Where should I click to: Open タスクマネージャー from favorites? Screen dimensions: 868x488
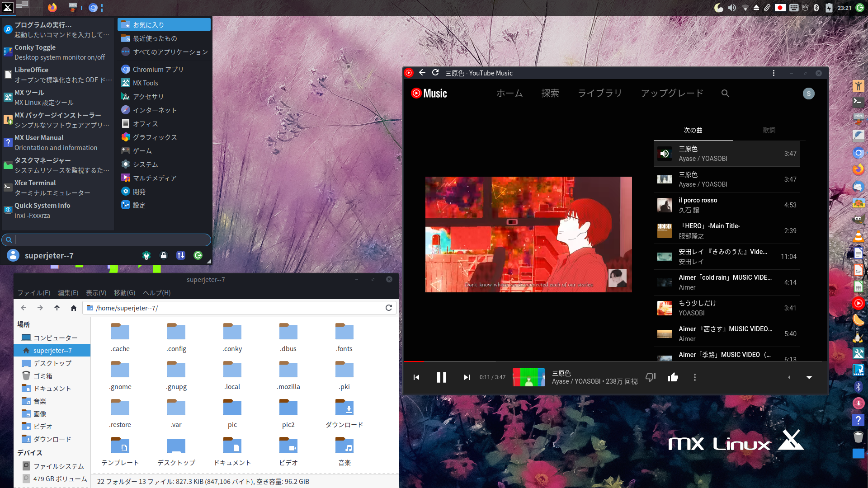pyautogui.click(x=57, y=165)
